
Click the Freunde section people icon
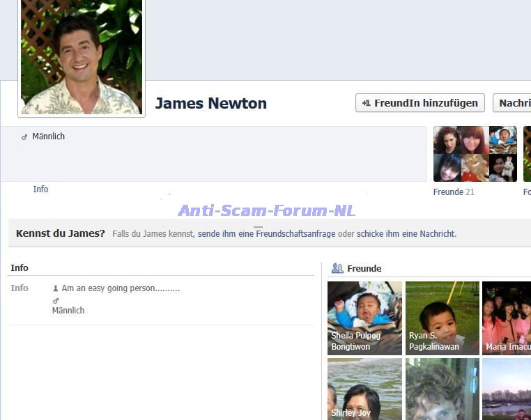click(337, 268)
